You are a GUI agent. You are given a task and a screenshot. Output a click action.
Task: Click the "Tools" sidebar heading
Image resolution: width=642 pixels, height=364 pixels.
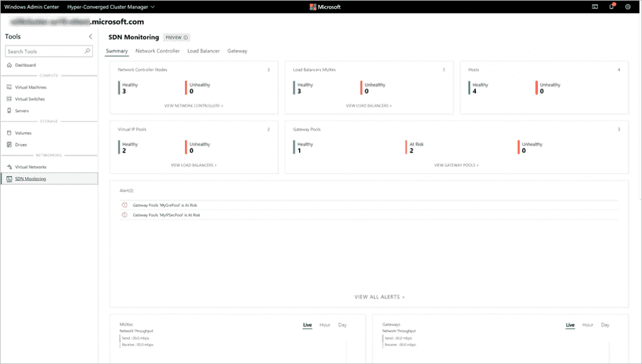tap(13, 36)
